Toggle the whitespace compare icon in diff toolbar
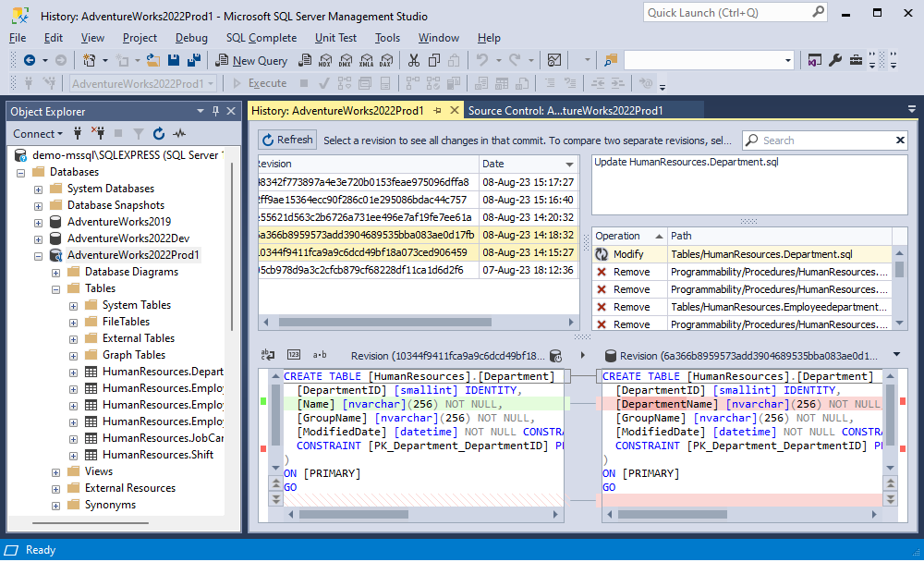The image size is (924, 562). coord(268,355)
